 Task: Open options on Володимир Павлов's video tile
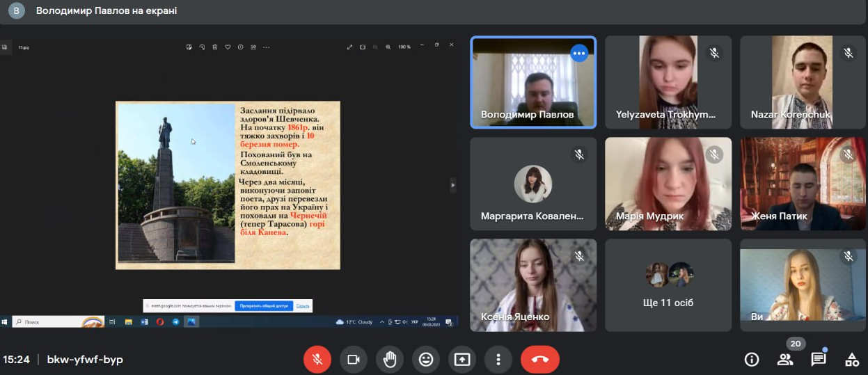(579, 53)
